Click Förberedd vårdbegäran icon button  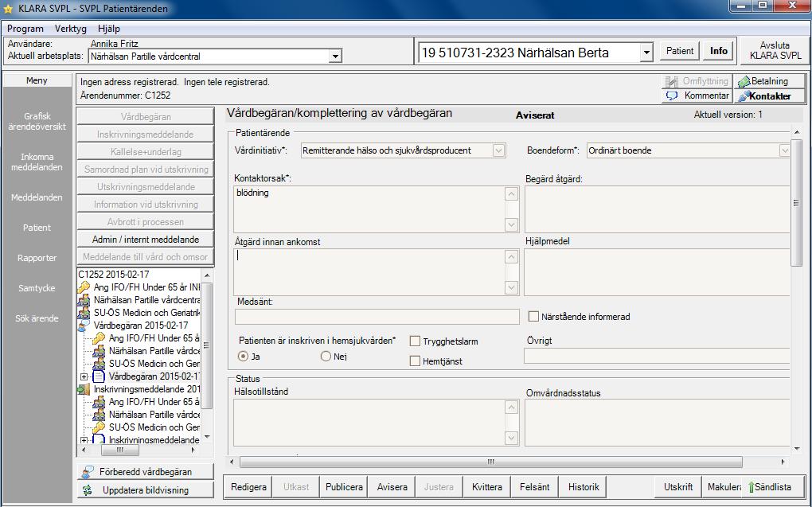(146, 472)
